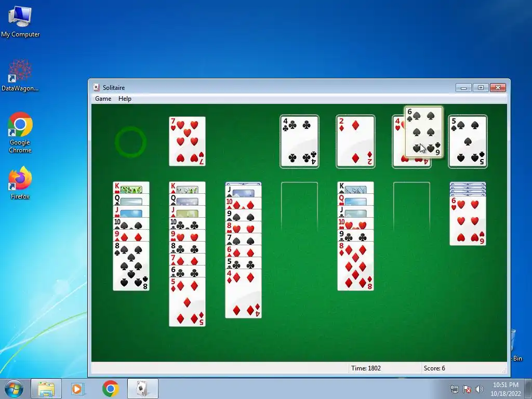Open the Game menu
The image size is (532, 399).
103,99
